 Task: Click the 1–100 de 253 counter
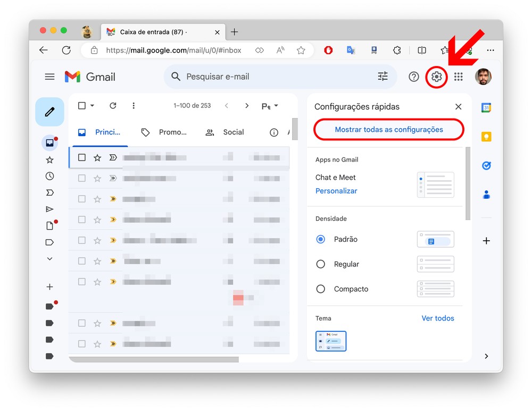[192, 105]
